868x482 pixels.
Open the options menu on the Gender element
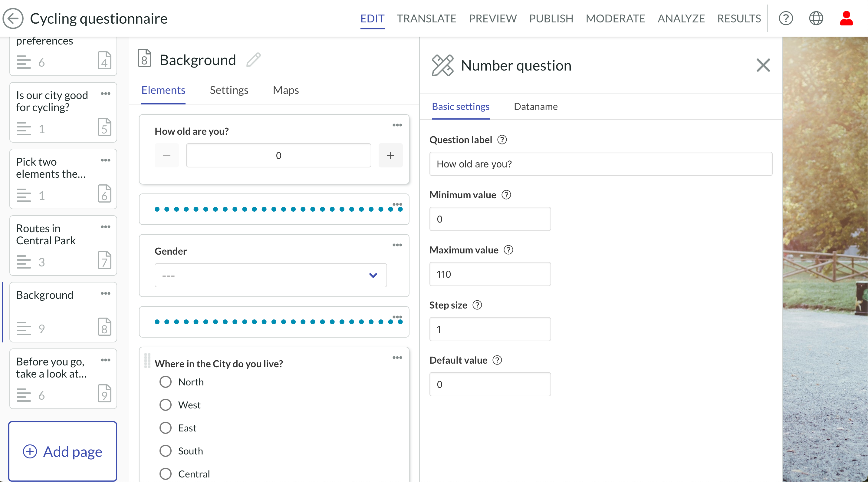pyautogui.click(x=397, y=245)
